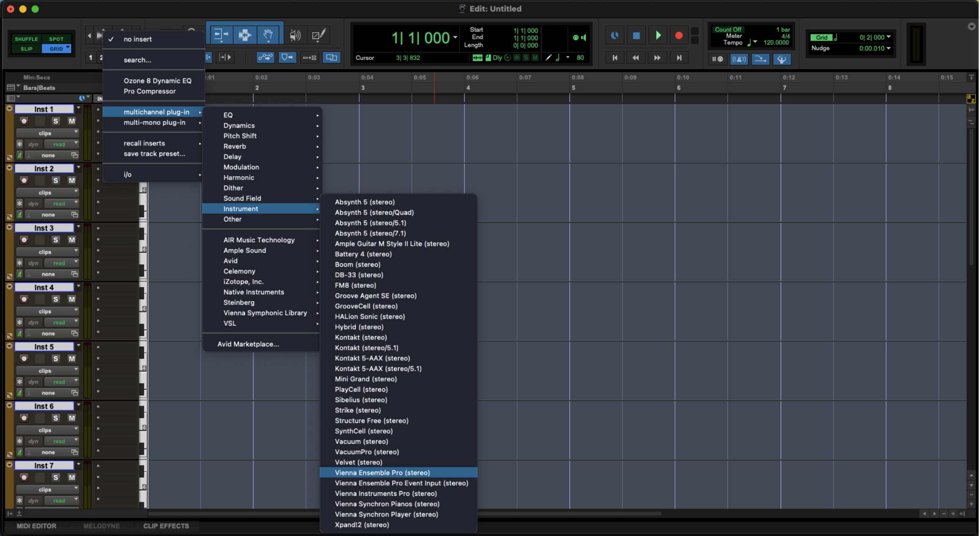Viewport: 980px width, 536px height.
Task: Toggle Count Off setting
Action: point(728,29)
